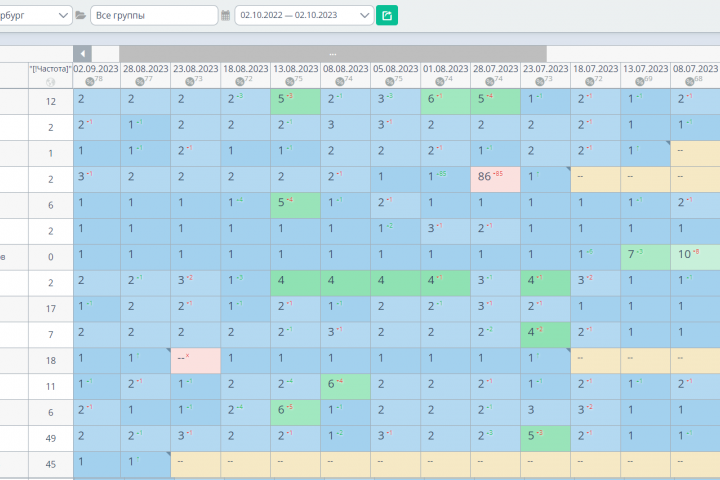Click the snapshot icon under 28.07.2023
This screenshot has height=480, width=720.
point(490,82)
